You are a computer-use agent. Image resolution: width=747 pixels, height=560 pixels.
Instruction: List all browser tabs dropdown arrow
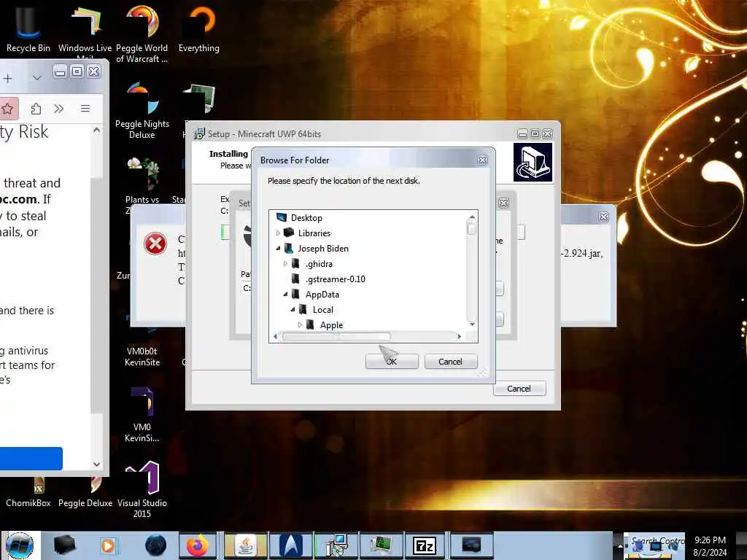pos(36,78)
